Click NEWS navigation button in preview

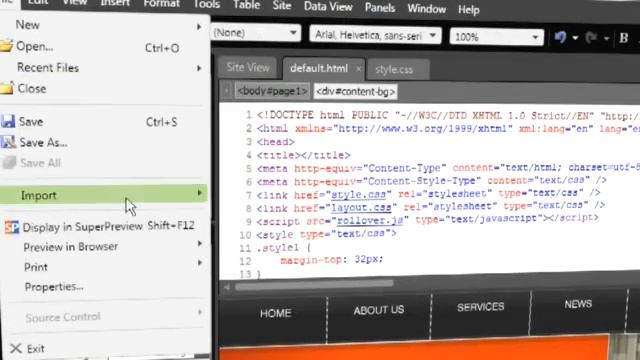pos(578,304)
